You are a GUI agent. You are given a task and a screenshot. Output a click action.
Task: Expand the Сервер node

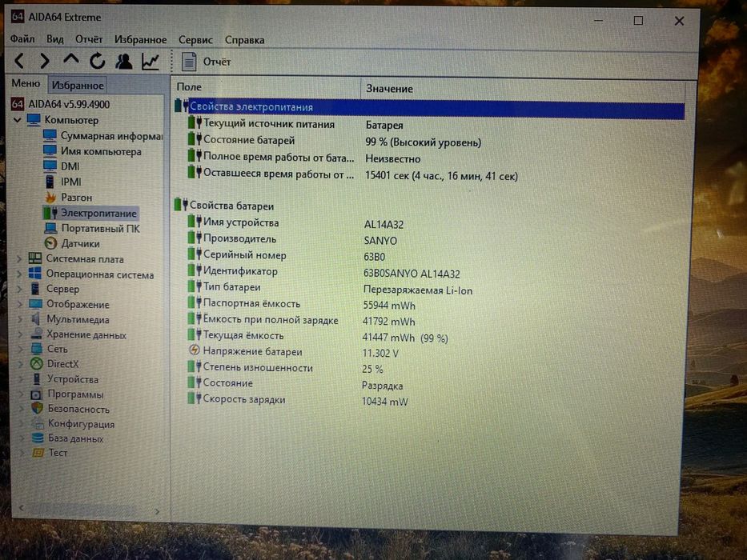(19, 289)
